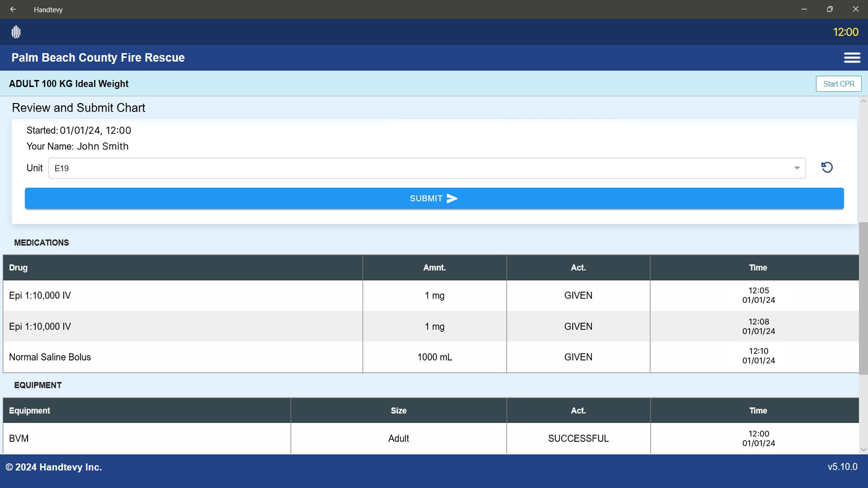Click the Time column header

[x=758, y=267]
